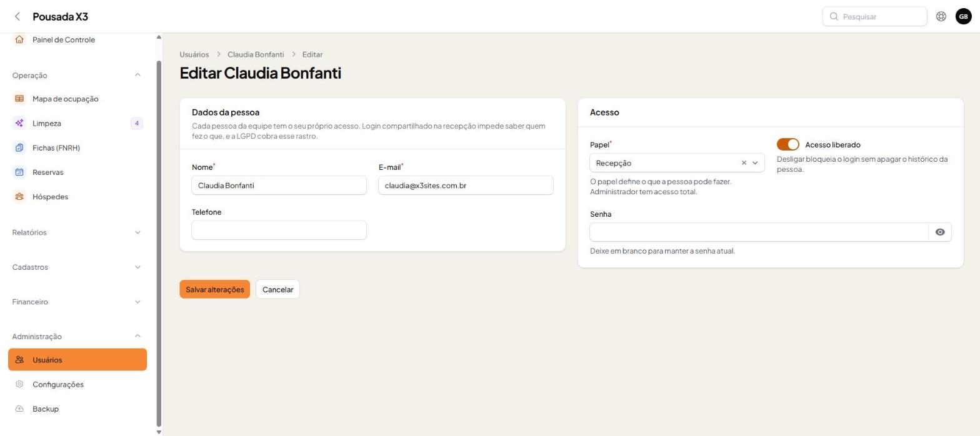Open Claudia Bonfanti breadcrumb link

256,54
